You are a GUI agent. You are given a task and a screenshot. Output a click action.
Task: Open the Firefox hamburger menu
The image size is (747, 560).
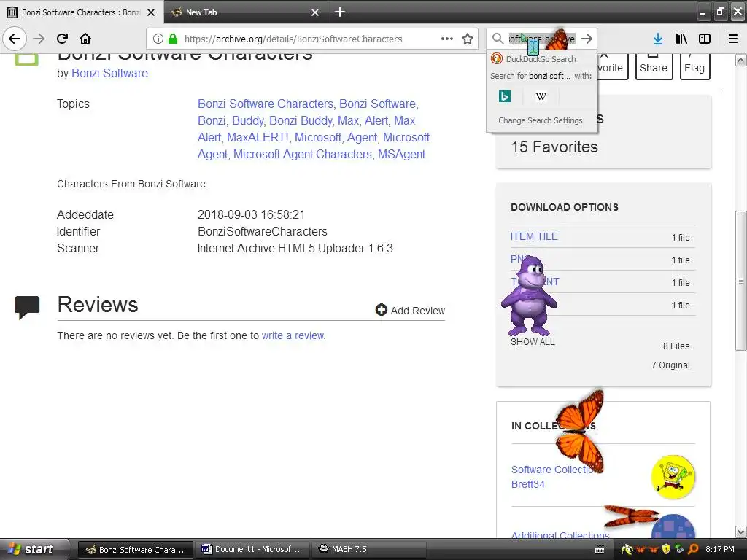click(x=733, y=39)
